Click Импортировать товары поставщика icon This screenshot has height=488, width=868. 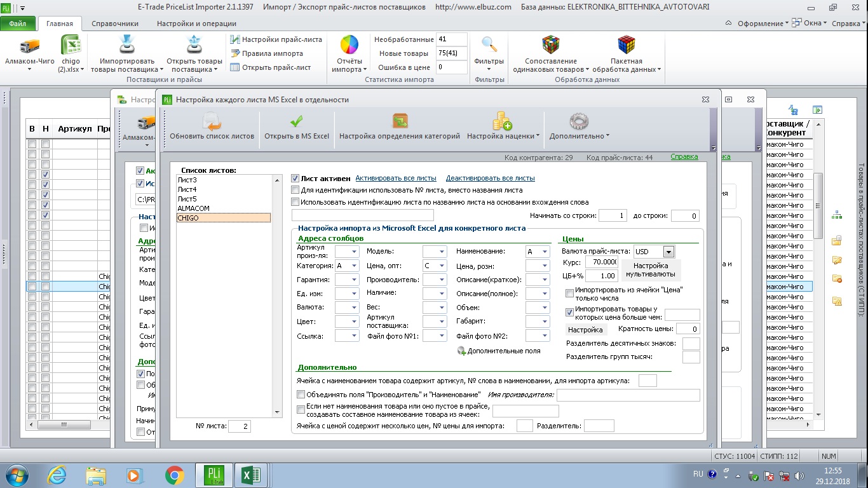[x=127, y=46]
